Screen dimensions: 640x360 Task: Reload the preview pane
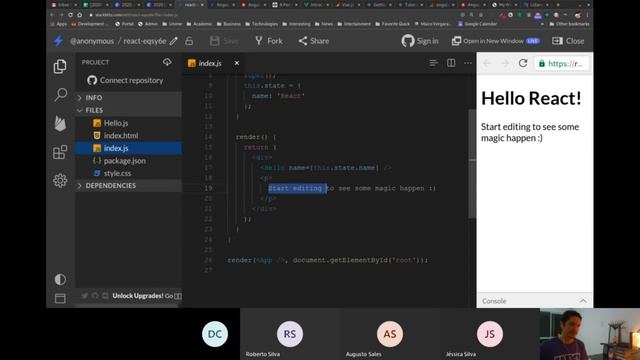[x=523, y=63]
